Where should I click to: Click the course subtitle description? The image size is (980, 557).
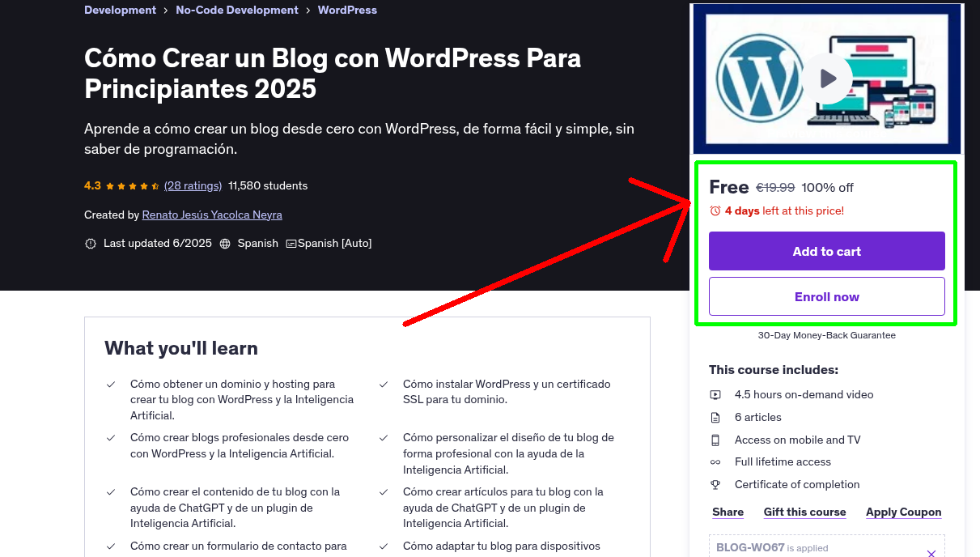click(x=359, y=138)
